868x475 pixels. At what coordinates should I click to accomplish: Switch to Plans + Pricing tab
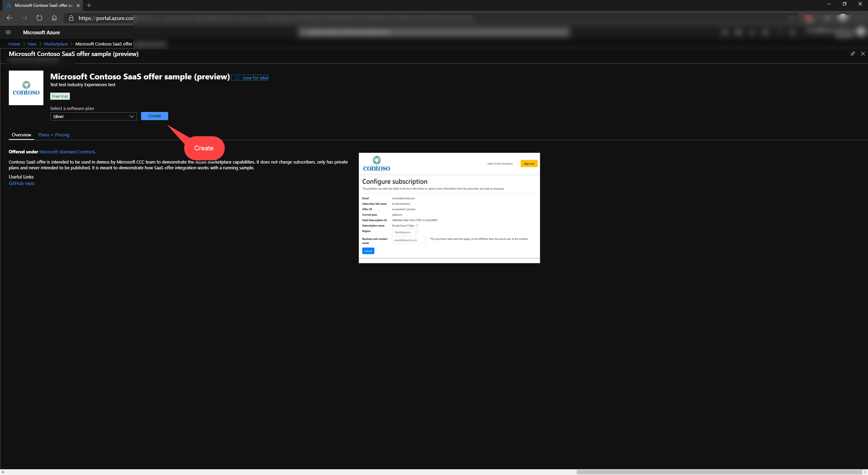pos(54,135)
